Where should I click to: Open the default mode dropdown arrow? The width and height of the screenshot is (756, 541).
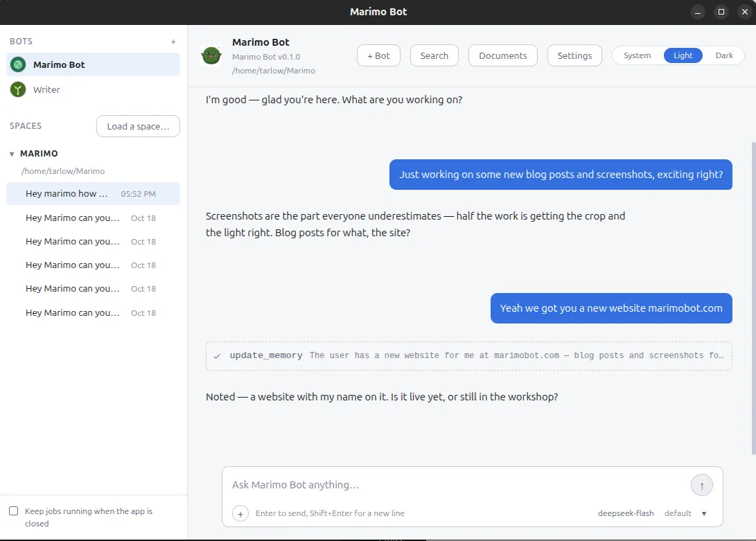pyautogui.click(x=704, y=513)
